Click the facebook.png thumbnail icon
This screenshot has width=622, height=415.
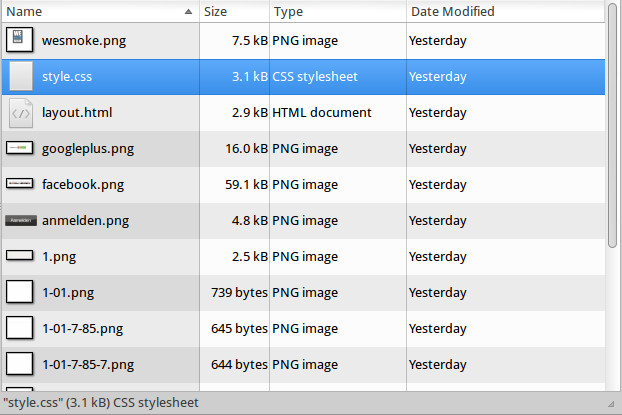point(20,184)
